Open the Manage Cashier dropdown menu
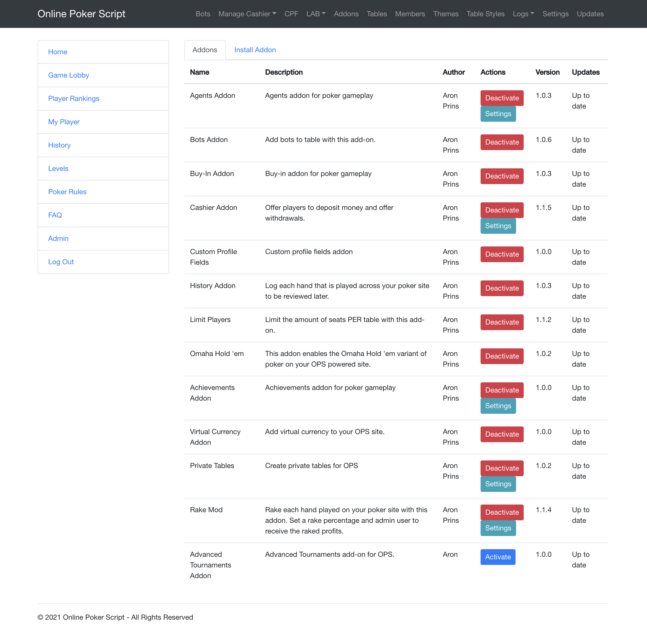 [247, 14]
